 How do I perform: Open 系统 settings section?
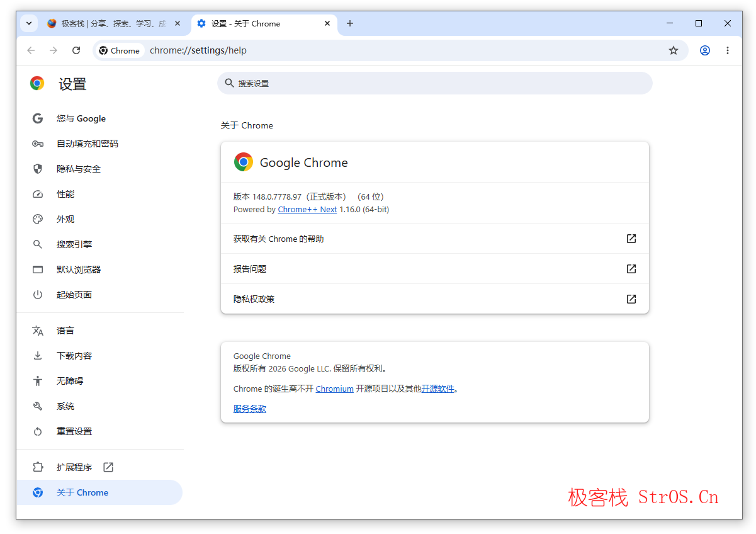pyautogui.click(x=99, y=406)
